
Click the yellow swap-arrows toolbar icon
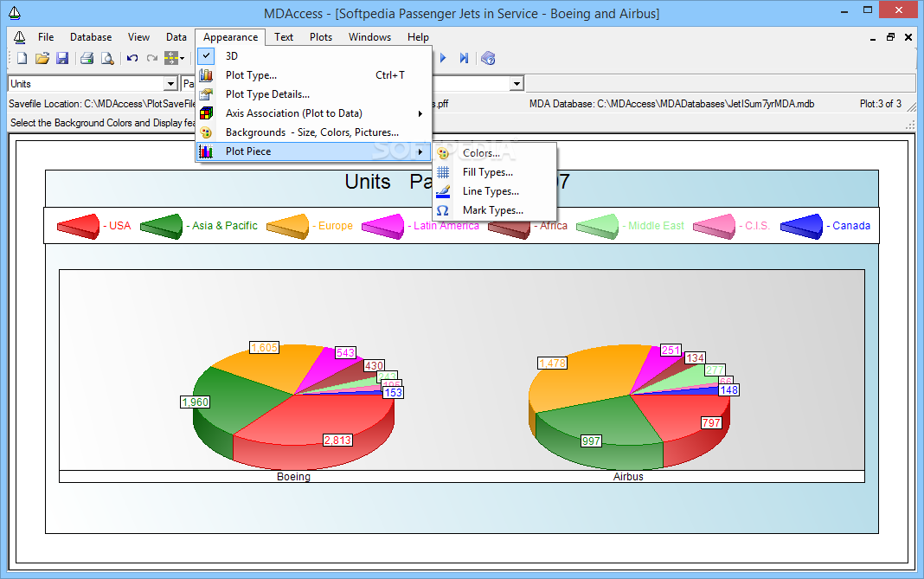click(x=171, y=58)
